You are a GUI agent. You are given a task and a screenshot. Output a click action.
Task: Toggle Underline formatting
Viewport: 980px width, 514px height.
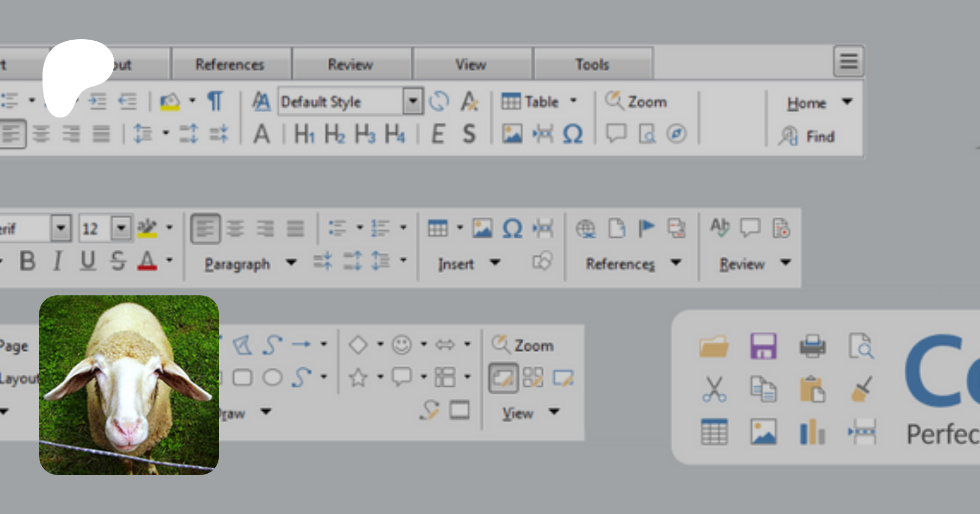click(x=88, y=261)
